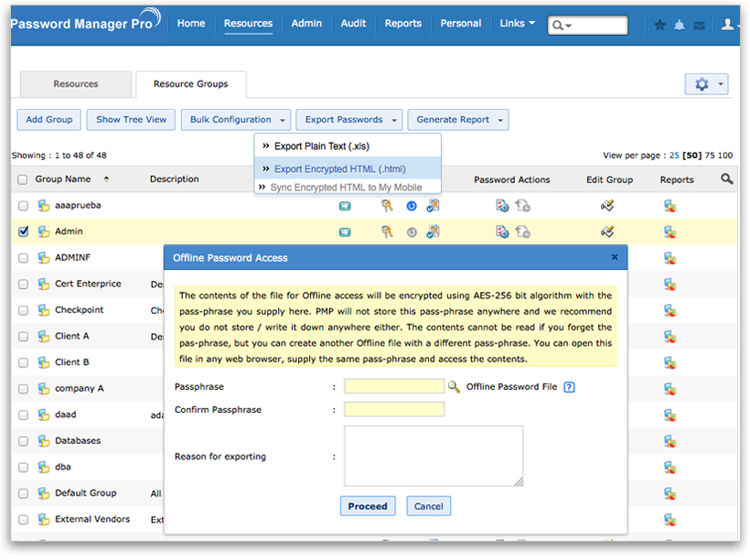Click the teal arrow icon in Admin row

click(345, 232)
